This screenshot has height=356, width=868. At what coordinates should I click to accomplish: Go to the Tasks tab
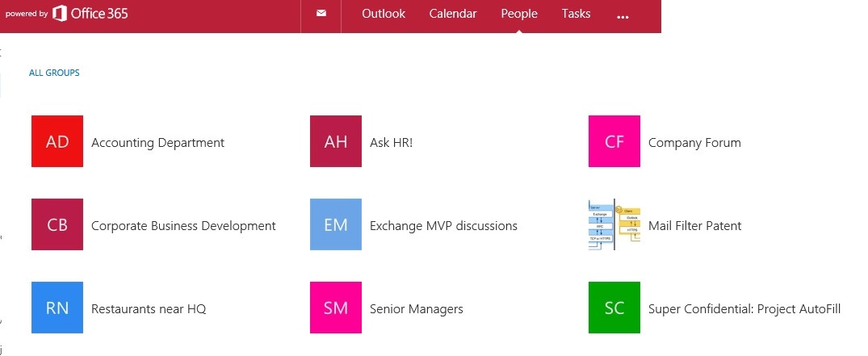pos(576,14)
